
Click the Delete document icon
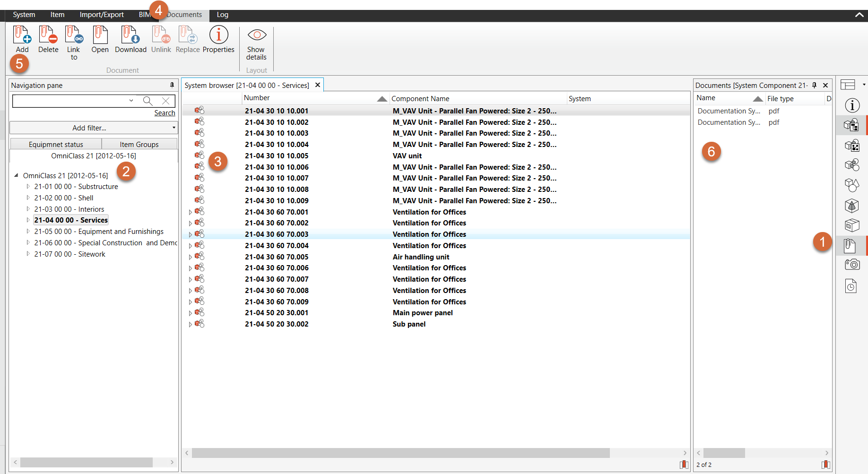coord(48,35)
